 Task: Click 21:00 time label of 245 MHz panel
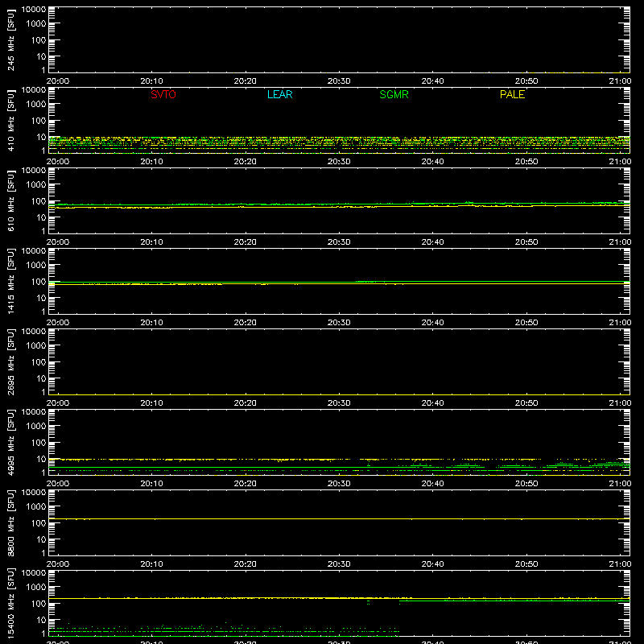pyautogui.click(x=620, y=81)
